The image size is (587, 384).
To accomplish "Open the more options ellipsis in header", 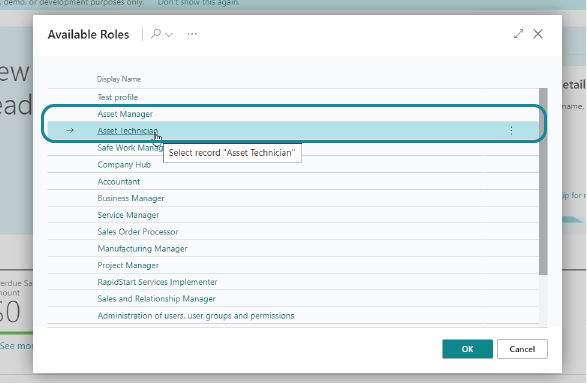I will click(x=192, y=34).
